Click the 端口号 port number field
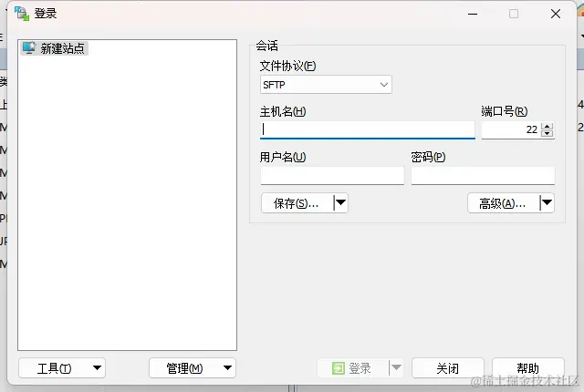 tap(511, 129)
